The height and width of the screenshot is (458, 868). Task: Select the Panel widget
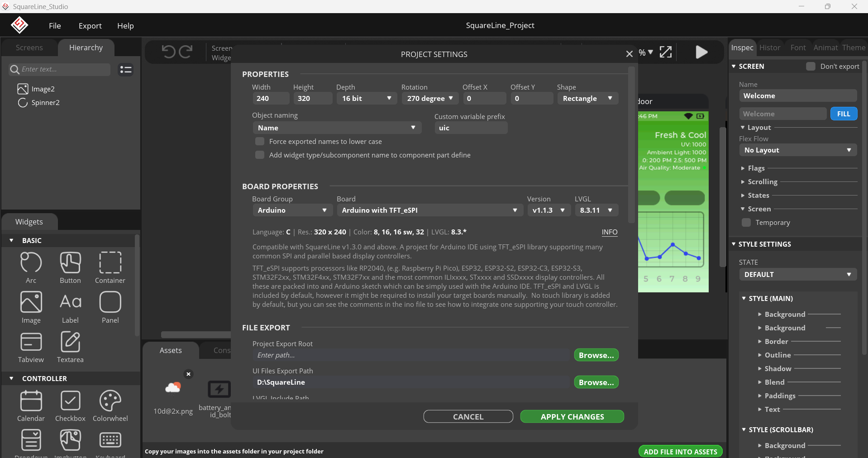tap(110, 307)
